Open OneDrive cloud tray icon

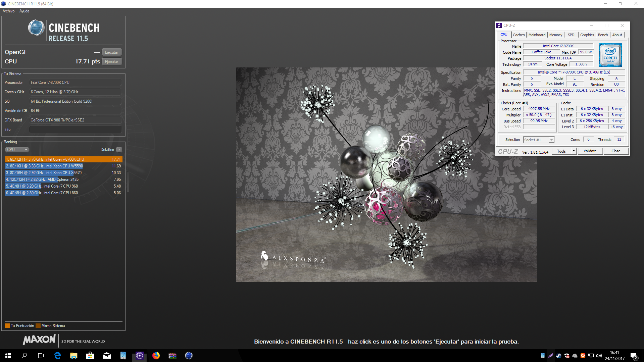tap(575, 356)
